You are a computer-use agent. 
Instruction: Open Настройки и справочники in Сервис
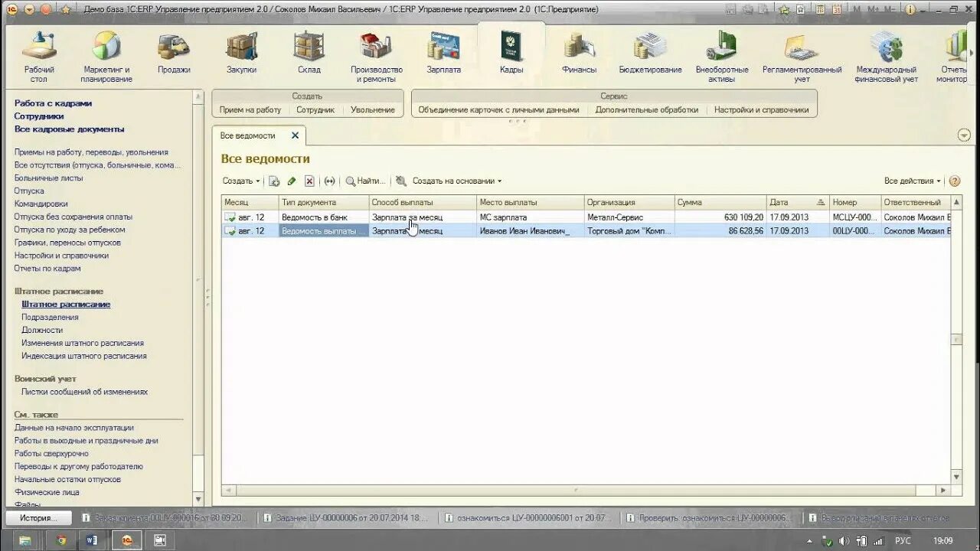tap(762, 109)
